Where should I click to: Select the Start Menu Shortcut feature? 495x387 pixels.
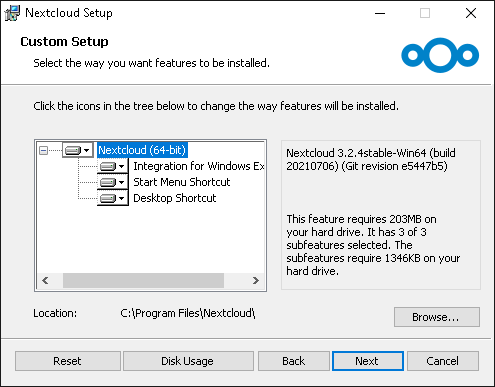tap(182, 182)
